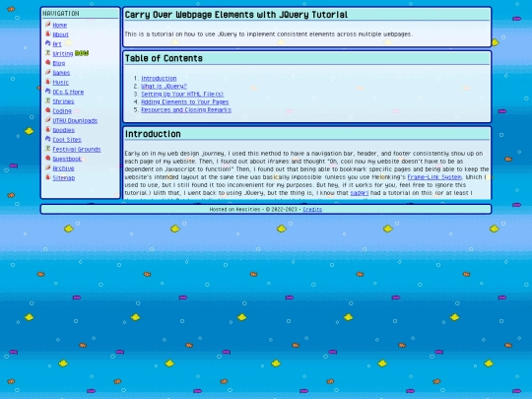The height and width of the screenshot is (399, 532).
Task: Click the 'Carry Over Webpage Elements' title heading
Action: click(236, 15)
